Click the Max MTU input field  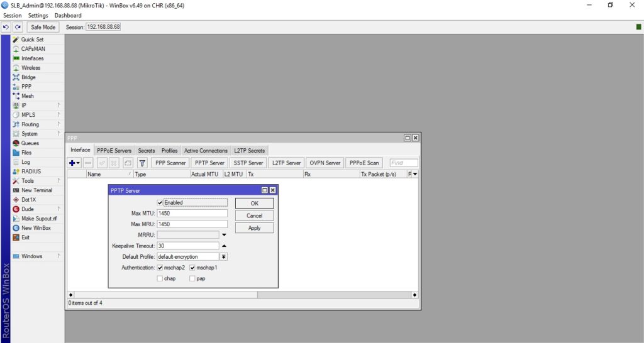click(192, 214)
